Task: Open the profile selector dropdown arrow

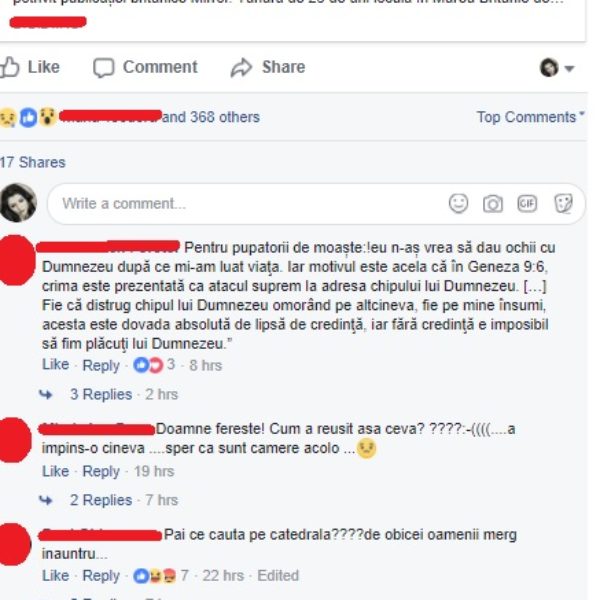Action: (x=569, y=68)
